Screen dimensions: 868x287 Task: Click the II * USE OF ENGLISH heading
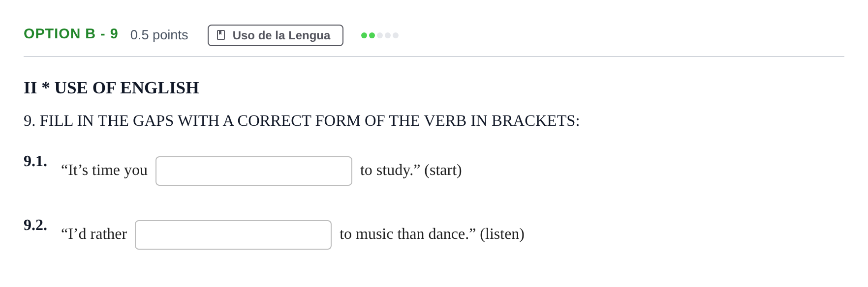pyautogui.click(x=111, y=88)
